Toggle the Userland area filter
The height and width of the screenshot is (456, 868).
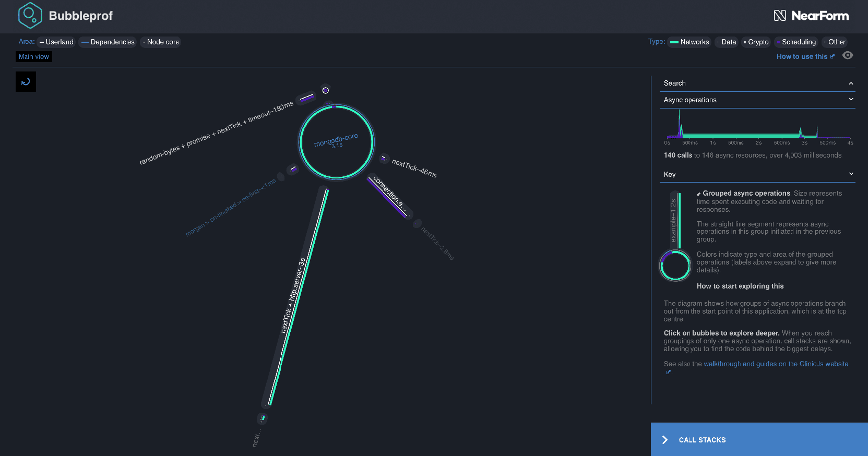click(56, 42)
